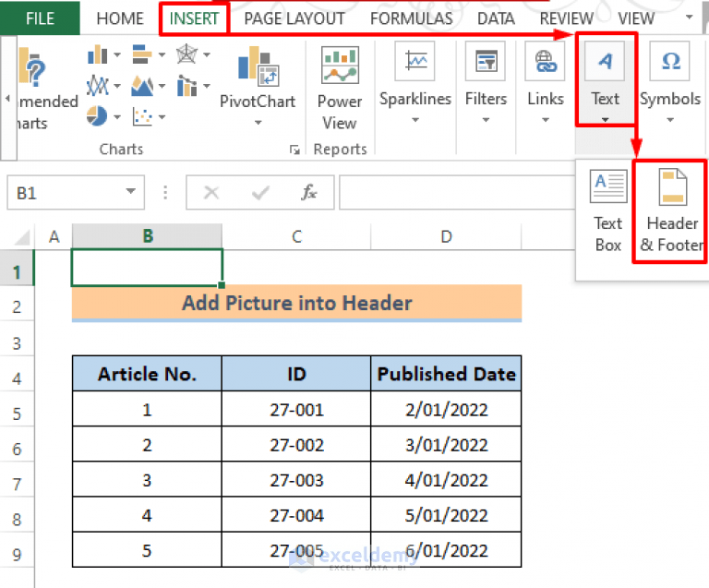The height and width of the screenshot is (588, 709).
Task: Insert a Text Box
Action: click(x=608, y=210)
